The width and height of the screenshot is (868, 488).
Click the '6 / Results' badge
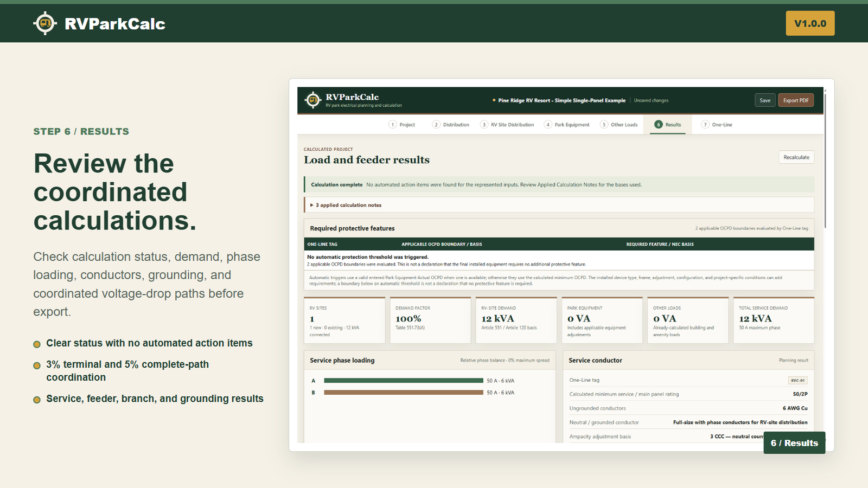[x=794, y=443]
